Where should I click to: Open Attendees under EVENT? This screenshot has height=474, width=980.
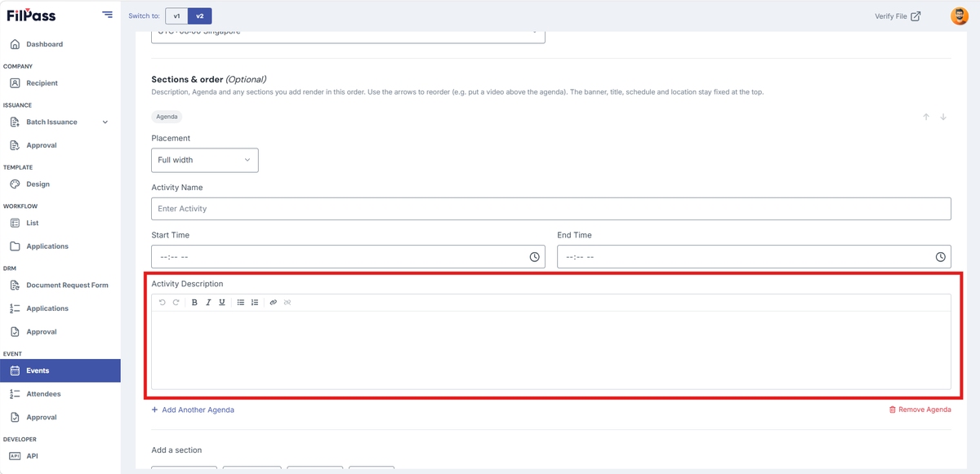point(60,394)
